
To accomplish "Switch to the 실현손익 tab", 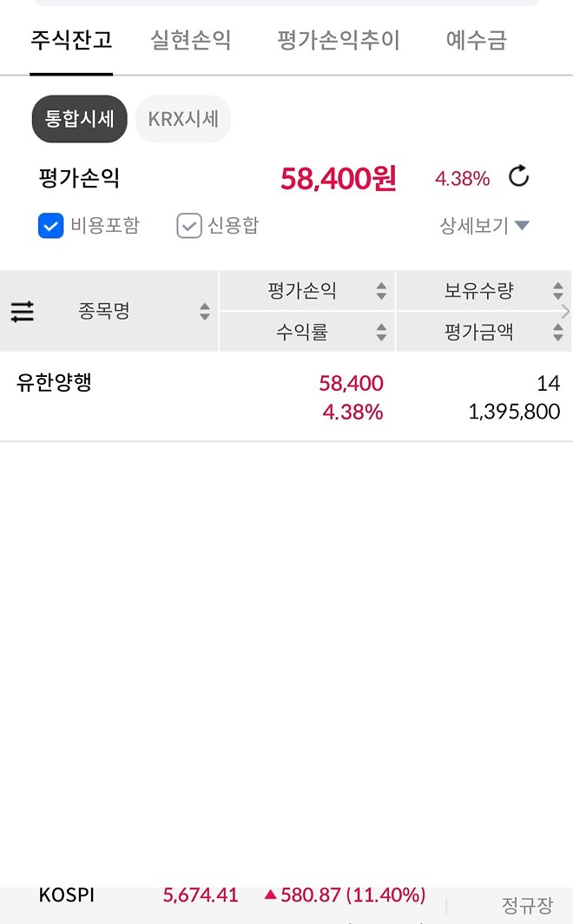I will [x=190, y=41].
